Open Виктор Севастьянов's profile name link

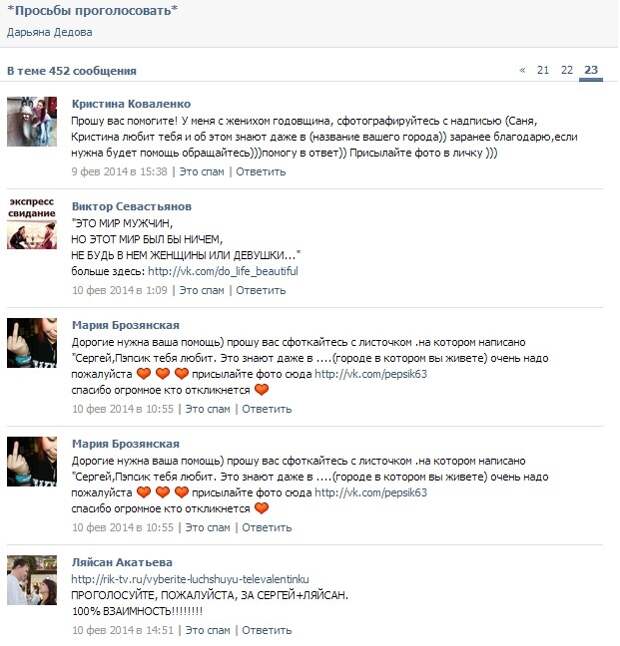point(131,206)
